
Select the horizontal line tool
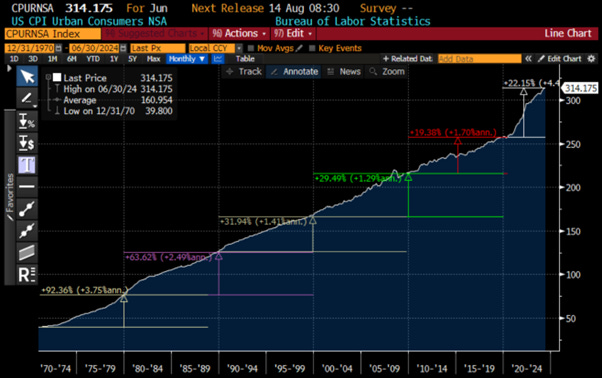[x=27, y=187]
